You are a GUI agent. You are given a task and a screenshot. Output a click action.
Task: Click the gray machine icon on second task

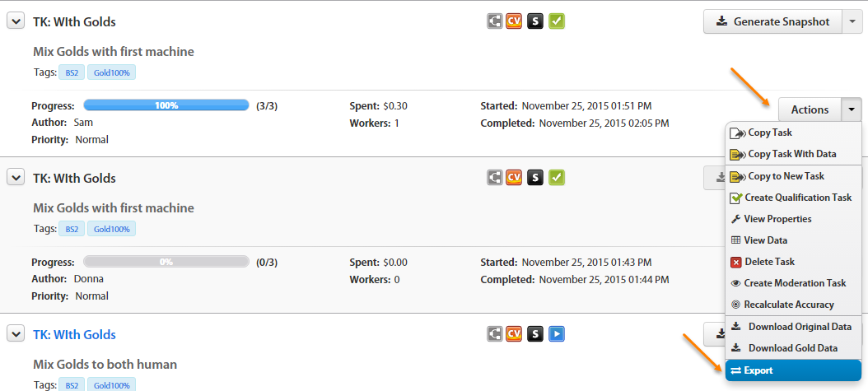pos(494,178)
